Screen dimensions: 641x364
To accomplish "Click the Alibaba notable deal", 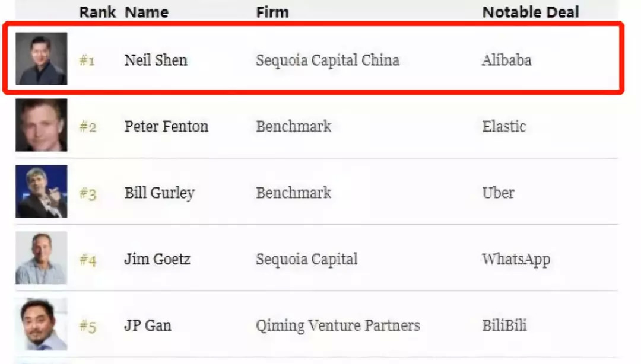I will tap(506, 60).
